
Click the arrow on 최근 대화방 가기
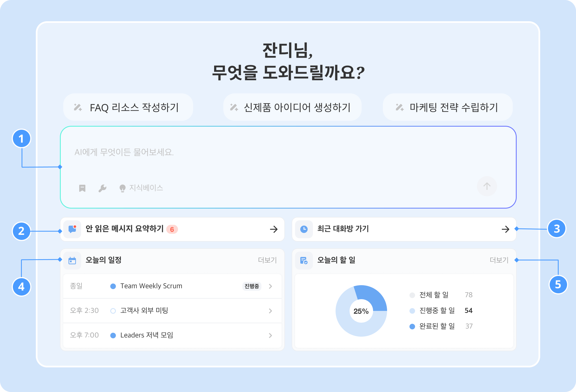[505, 229]
